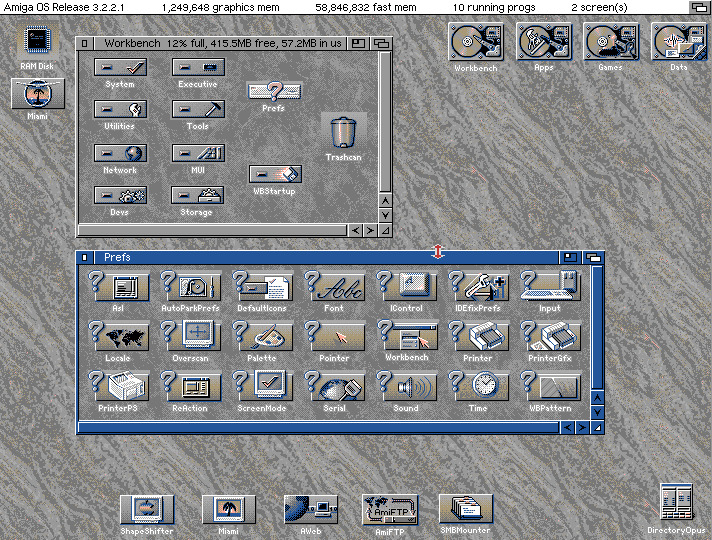Screen dimensions: 712x540
Task: Open the Network drawer
Action: (120, 153)
